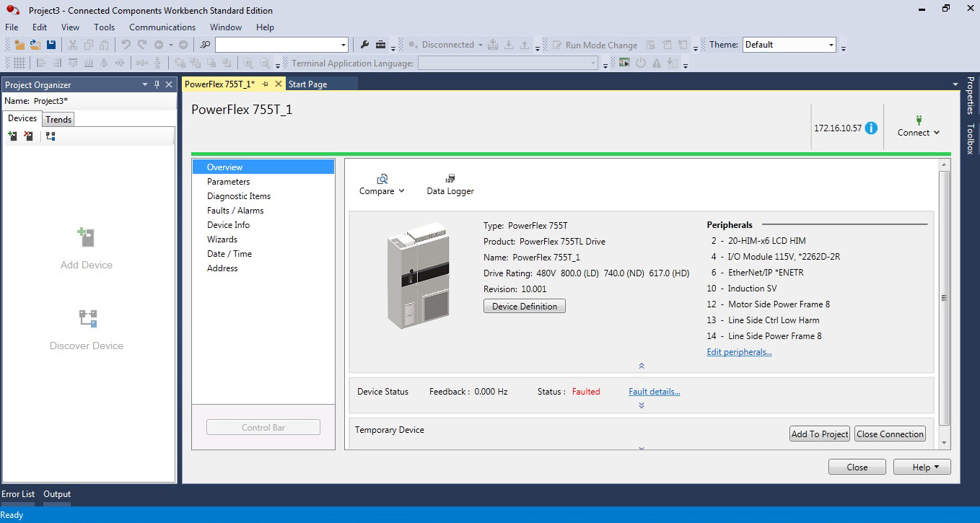The image size is (980, 523).
Task: Select Parameters in the navigation list
Action: point(263,182)
